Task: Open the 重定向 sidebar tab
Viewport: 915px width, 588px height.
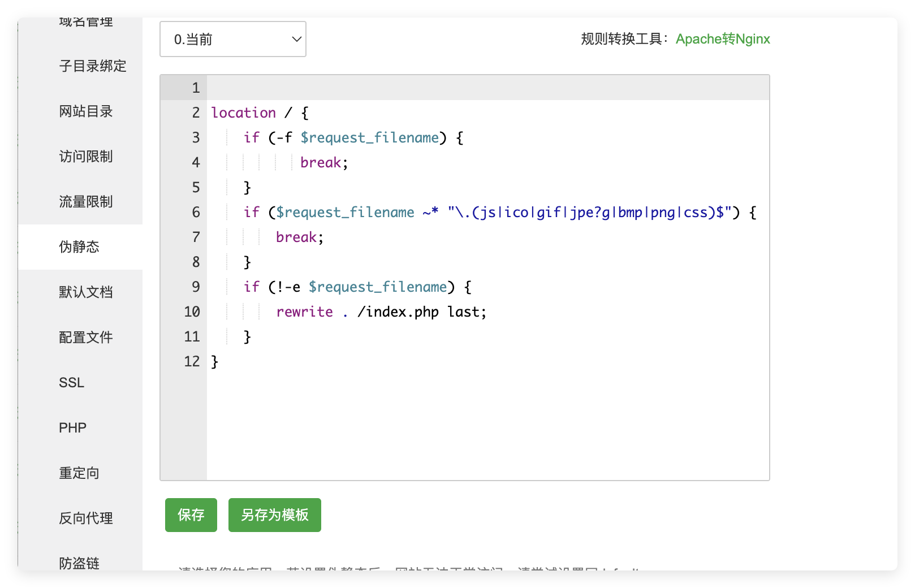Action: [x=80, y=473]
